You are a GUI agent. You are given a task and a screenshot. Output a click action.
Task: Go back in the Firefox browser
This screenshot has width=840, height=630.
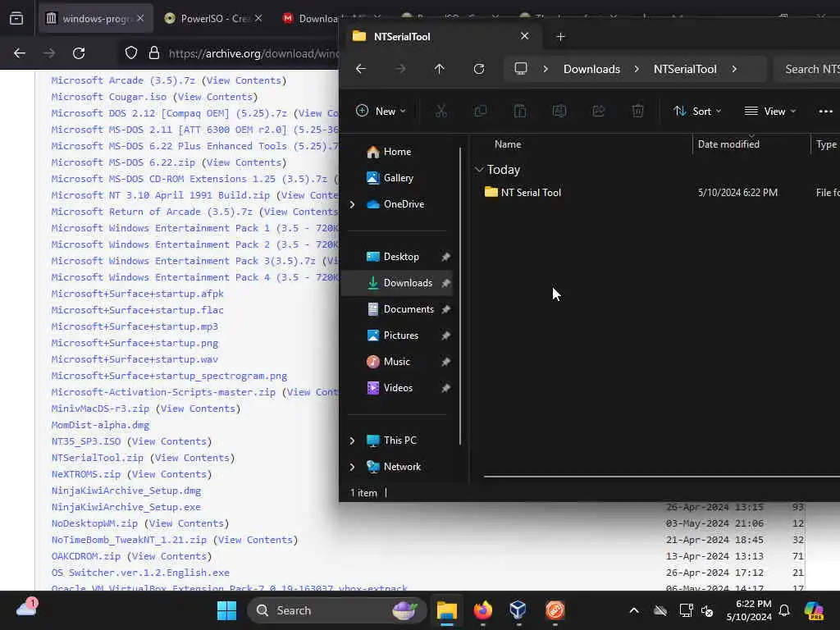click(20, 53)
